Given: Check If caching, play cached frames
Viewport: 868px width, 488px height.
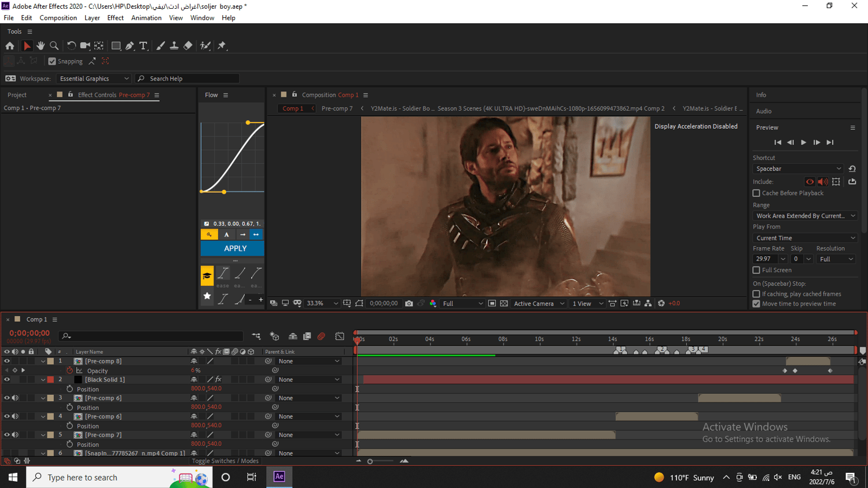Looking at the screenshot, I should pos(756,294).
